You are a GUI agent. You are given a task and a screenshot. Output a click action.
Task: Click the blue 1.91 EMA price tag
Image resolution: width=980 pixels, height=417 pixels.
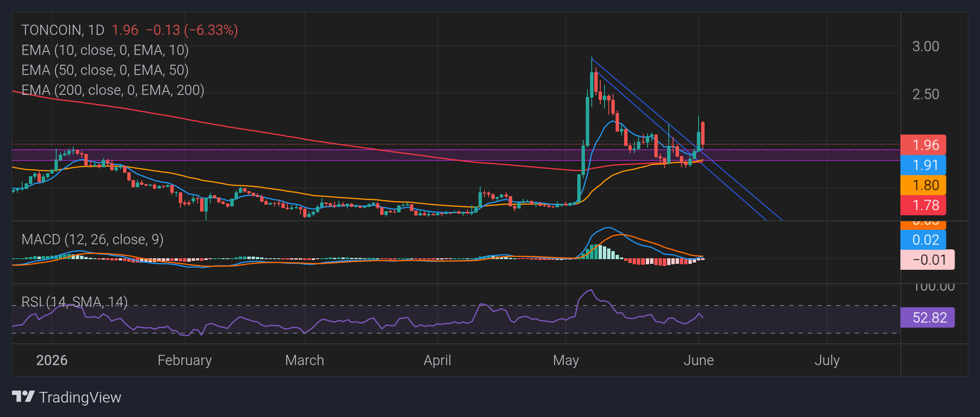tap(923, 165)
